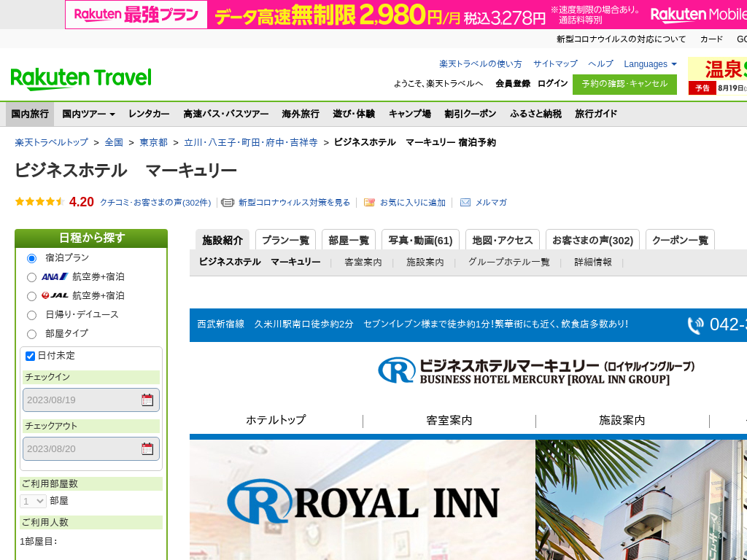Click 高速バス・バスツアー menu item
The height and width of the screenshot is (560, 747).
click(x=226, y=114)
